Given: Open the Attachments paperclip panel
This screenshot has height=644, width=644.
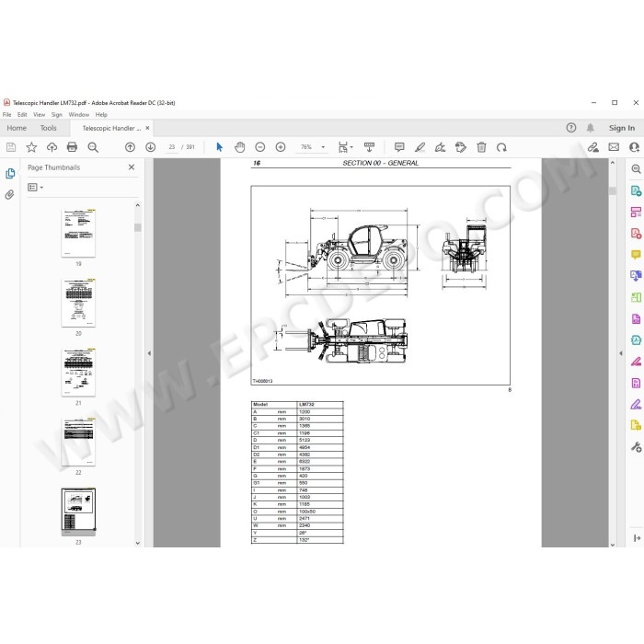Looking at the screenshot, I should [x=9, y=194].
